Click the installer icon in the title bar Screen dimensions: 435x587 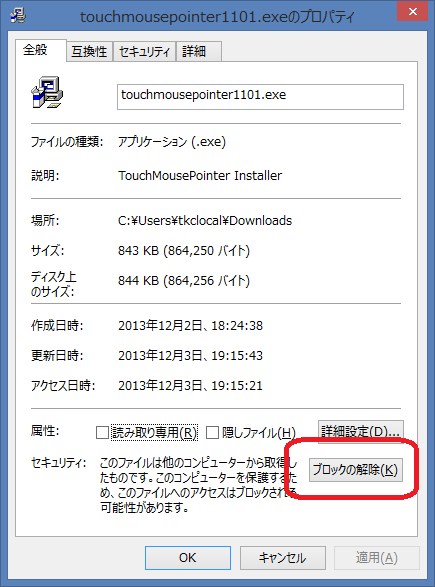(x=18, y=15)
